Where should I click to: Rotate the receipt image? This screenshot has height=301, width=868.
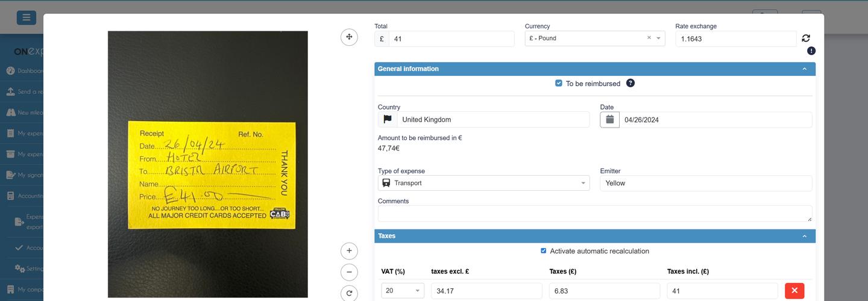(x=349, y=293)
